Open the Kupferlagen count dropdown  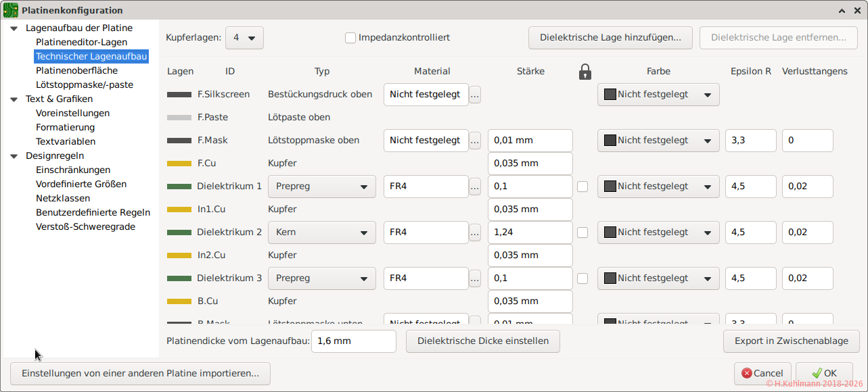244,38
